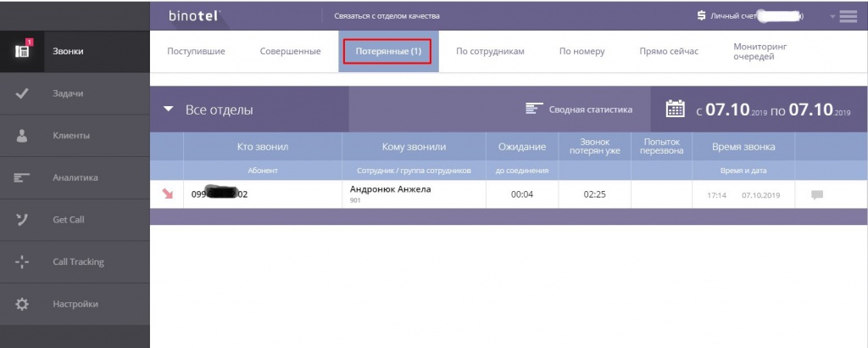
Task: Click the Call Tracking crosshair icon
Action: (22, 262)
